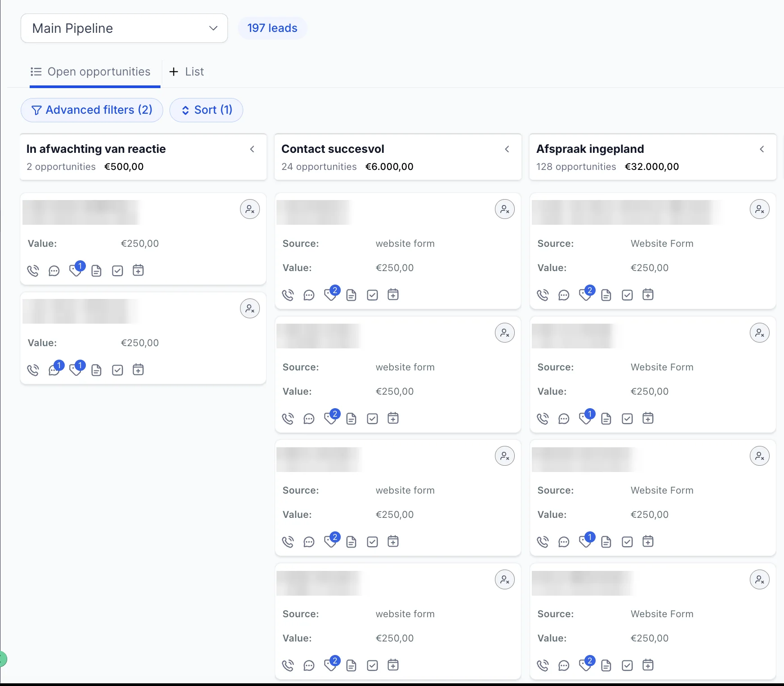Viewport: 784px width, 686px height.
Task: Click tags icon on first Afspraak ingepland card
Action: pos(586,294)
